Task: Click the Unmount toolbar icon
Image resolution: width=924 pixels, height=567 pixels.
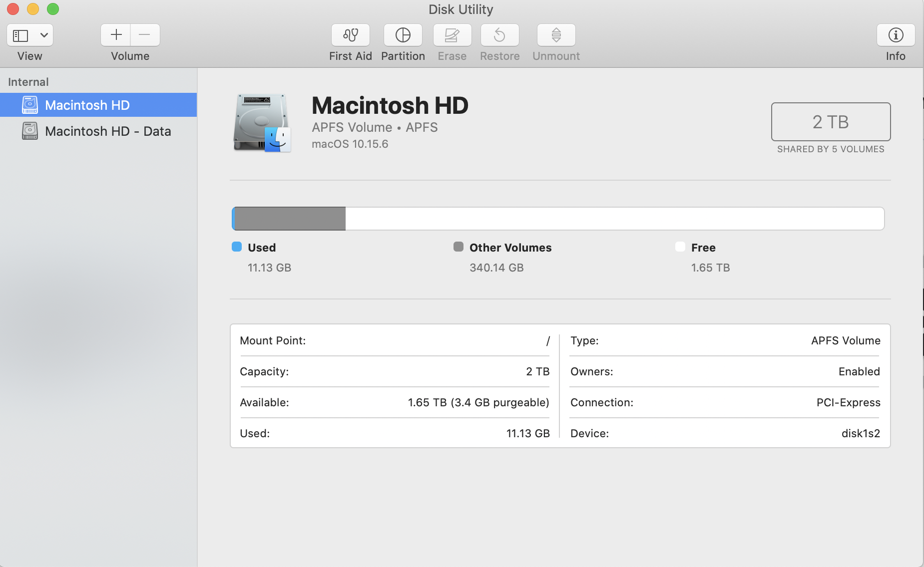Action: tap(556, 35)
